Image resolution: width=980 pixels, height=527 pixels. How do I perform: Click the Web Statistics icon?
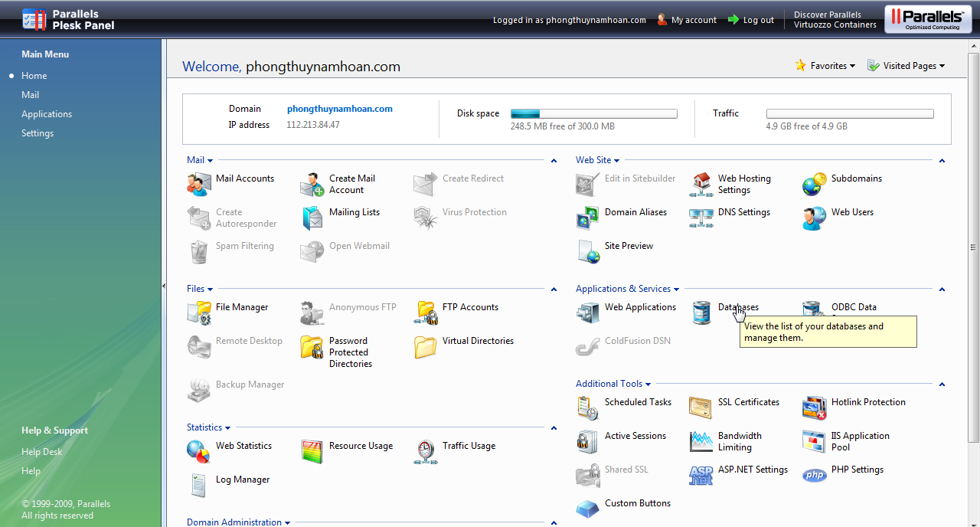click(x=199, y=451)
